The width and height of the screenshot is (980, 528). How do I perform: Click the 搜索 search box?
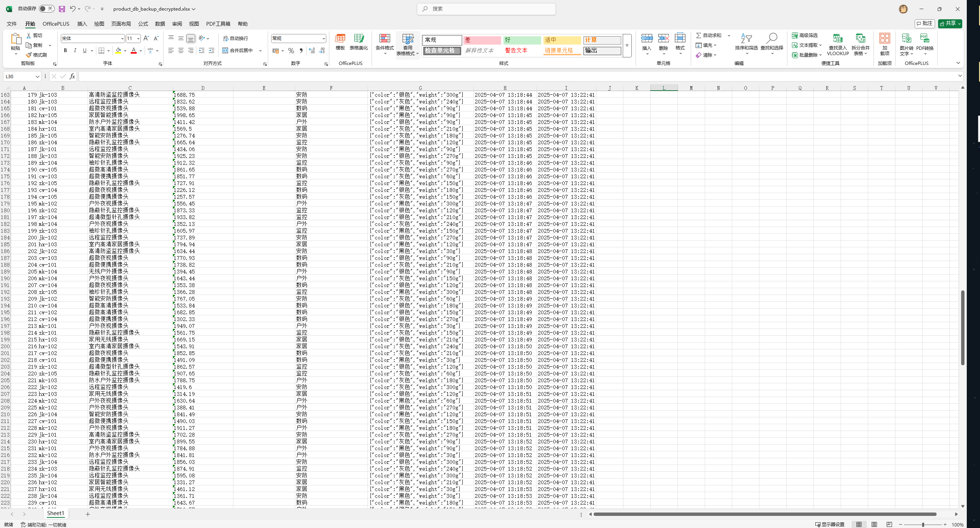[486, 9]
